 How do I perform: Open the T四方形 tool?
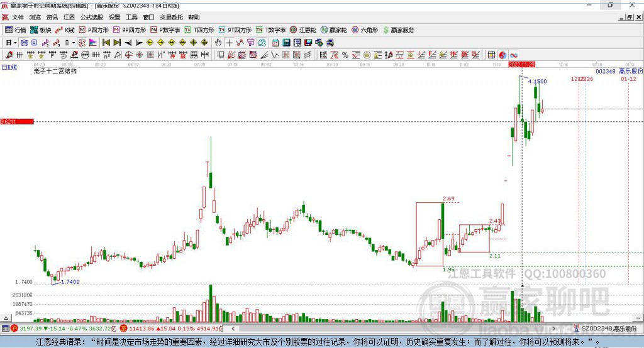pyautogui.click(x=199, y=30)
